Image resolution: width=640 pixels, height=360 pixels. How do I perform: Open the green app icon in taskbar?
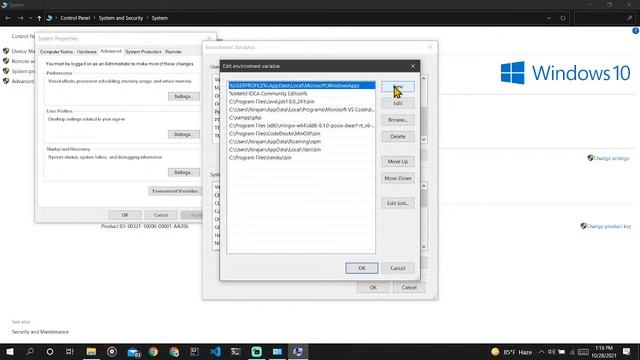257,351
